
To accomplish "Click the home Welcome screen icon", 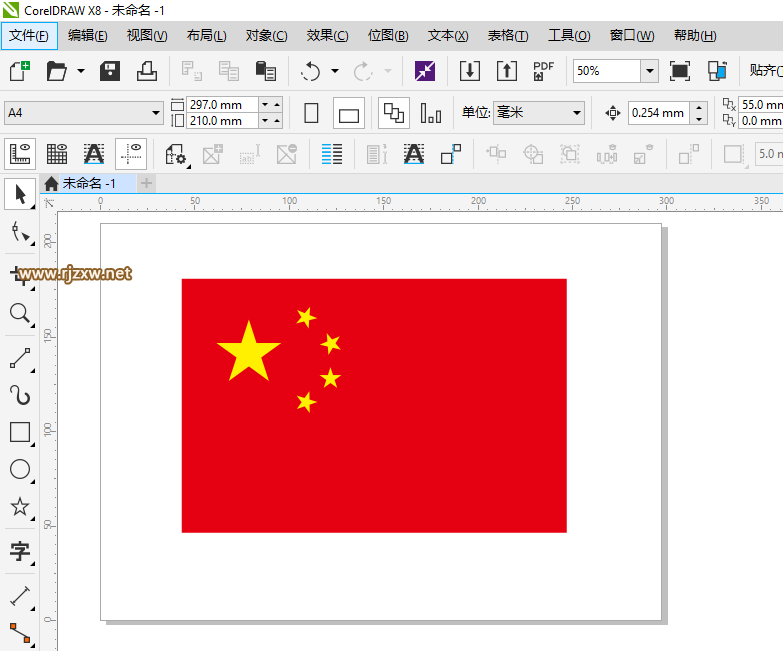I will pos(51,183).
